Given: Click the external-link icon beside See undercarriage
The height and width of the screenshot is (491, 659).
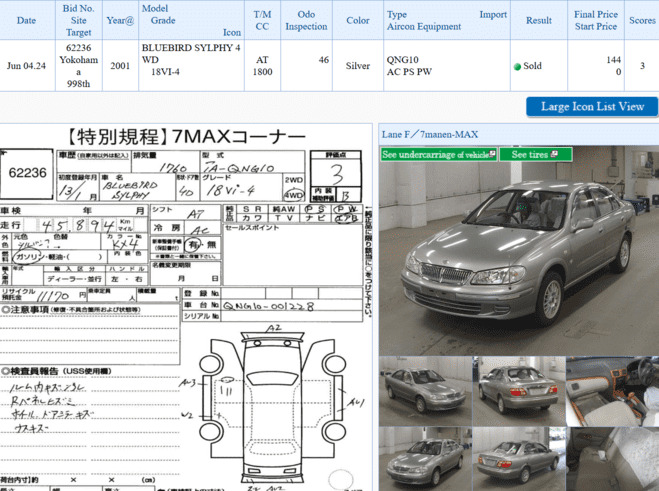Looking at the screenshot, I should (x=491, y=154).
